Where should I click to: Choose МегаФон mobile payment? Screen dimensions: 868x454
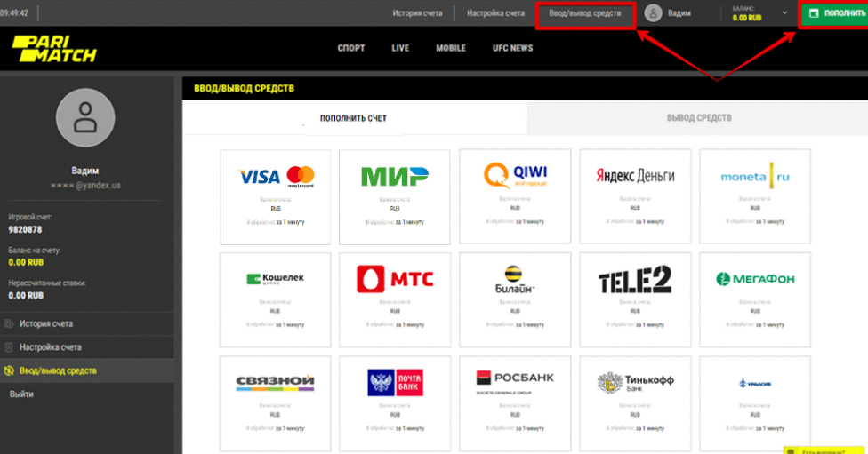[x=755, y=300]
